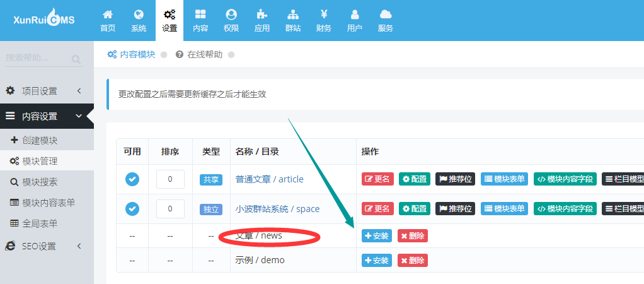The width and height of the screenshot is (644, 284).
Task: Click 模块内容字段 for the space module
Action: click(565, 209)
